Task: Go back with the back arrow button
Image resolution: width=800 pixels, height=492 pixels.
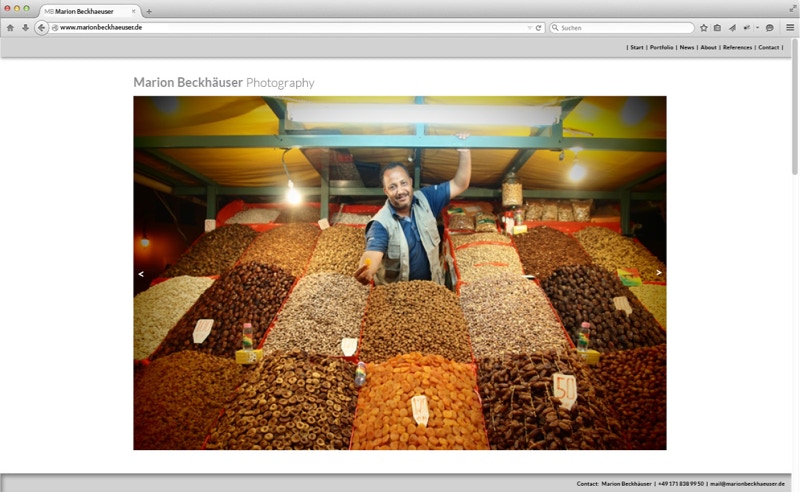Action: pyautogui.click(x=41, y=28)
